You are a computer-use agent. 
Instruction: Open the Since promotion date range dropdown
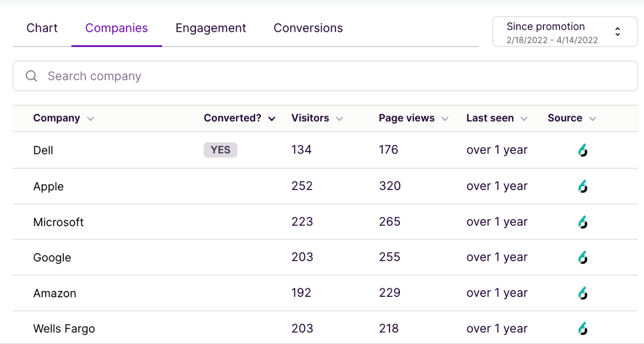click(565, 32)
